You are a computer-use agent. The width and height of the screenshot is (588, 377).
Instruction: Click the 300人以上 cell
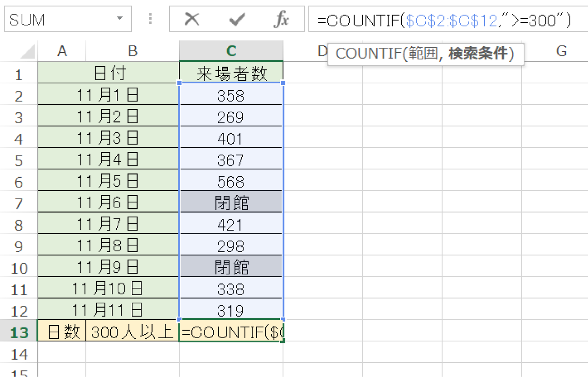(132, 331)
